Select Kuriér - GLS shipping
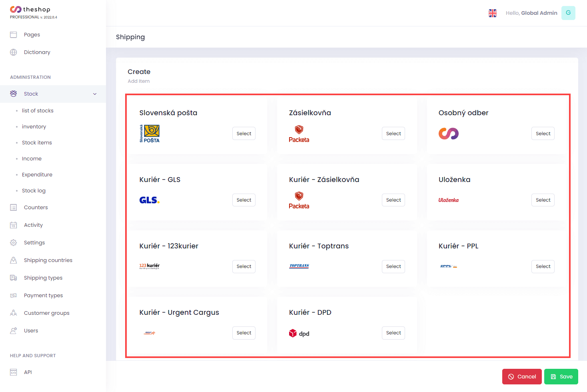This screenshot has height=392, width=587. coord(244,200)
